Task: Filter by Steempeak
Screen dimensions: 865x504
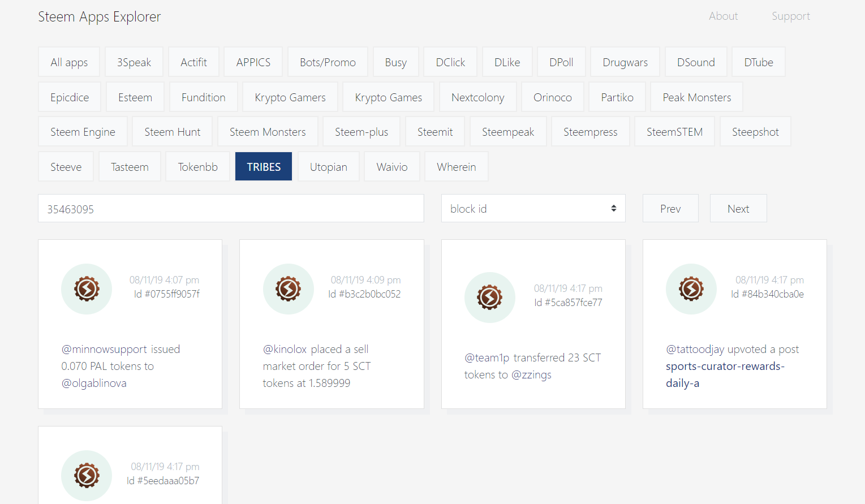Action: 508,132
